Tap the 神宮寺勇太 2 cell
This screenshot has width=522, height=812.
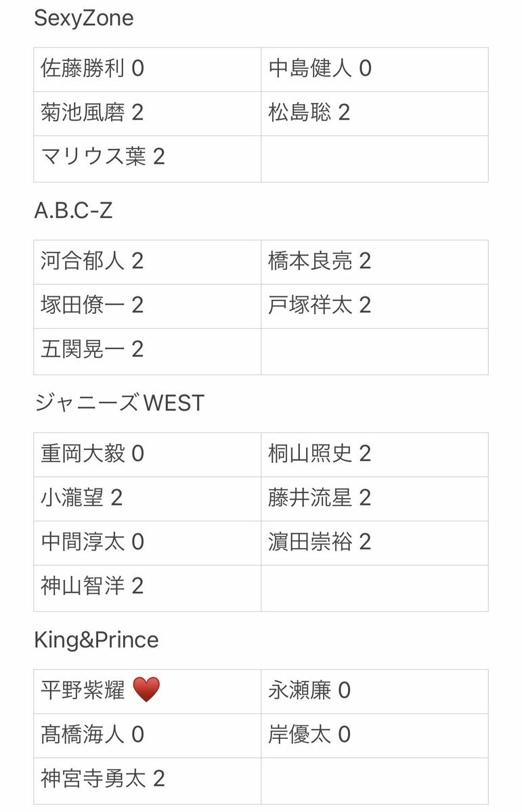pyautogui.click(x=148, y=781)
